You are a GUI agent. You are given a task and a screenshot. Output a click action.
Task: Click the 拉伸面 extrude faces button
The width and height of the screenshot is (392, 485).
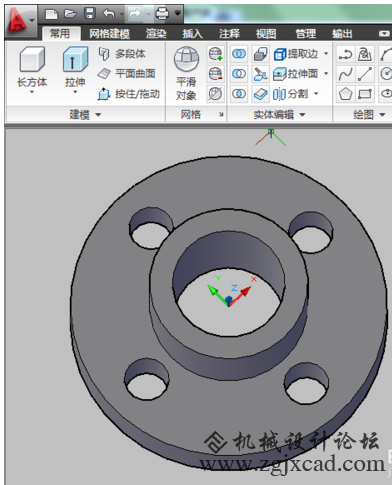(x=296, y=74)
